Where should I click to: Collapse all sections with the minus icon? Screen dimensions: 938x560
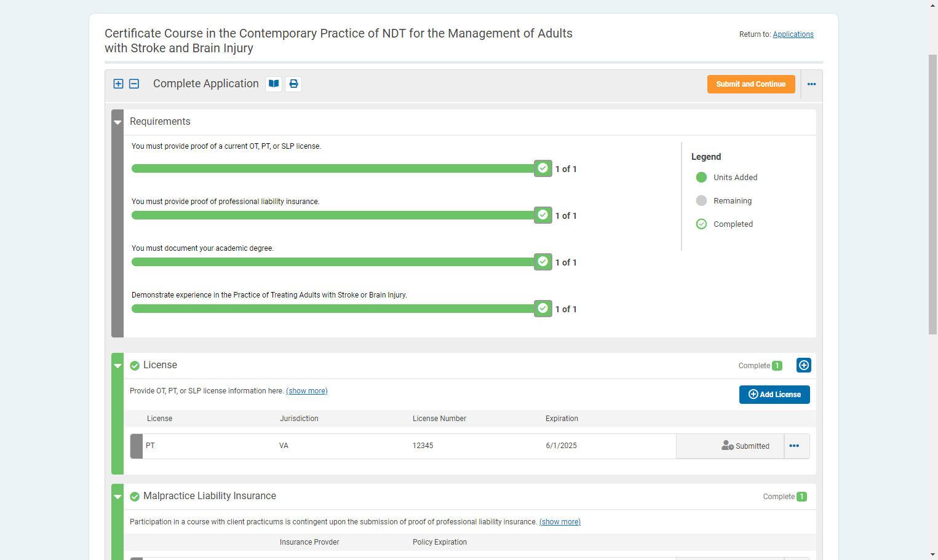[x=134, y=84]
